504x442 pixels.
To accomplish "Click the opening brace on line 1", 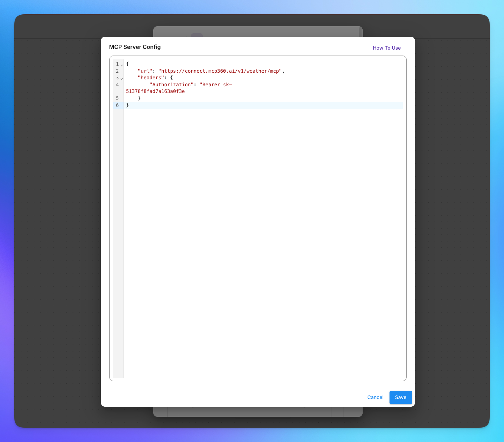I will point(127,64).
